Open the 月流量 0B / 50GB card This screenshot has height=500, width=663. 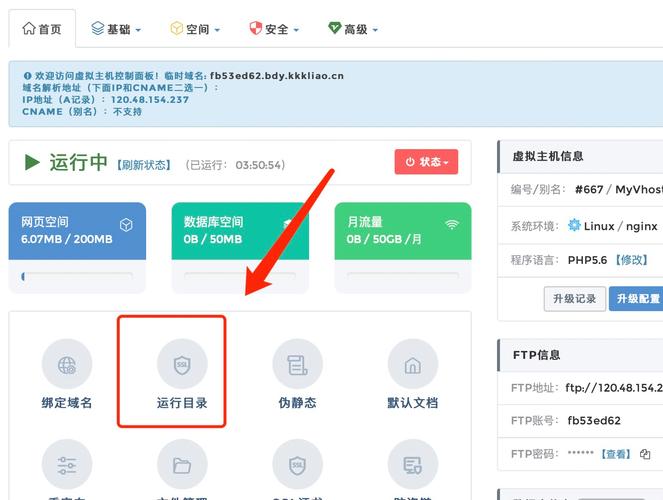click(403, 247)
